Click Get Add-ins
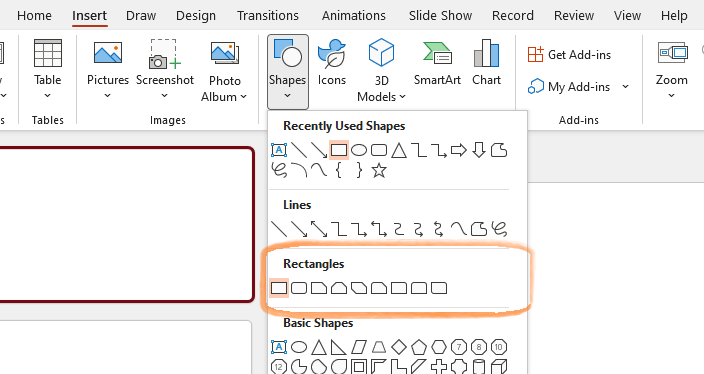The image size is (704, 374). (569, 55)
